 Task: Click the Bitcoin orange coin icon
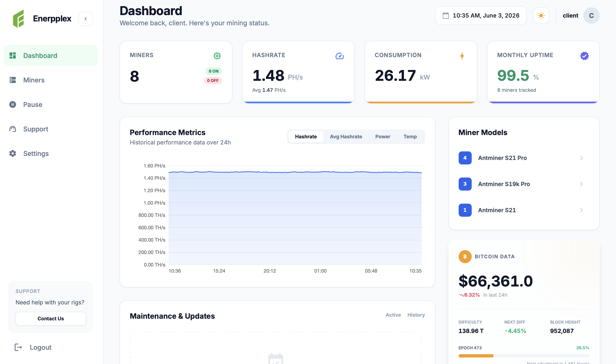[465, 256]
